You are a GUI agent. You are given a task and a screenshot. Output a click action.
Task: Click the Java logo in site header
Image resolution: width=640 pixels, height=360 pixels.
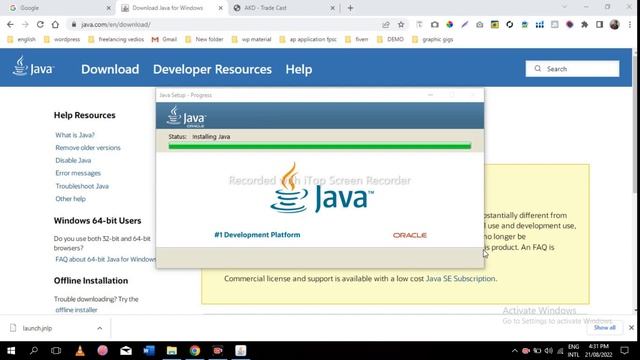(33, 67)
